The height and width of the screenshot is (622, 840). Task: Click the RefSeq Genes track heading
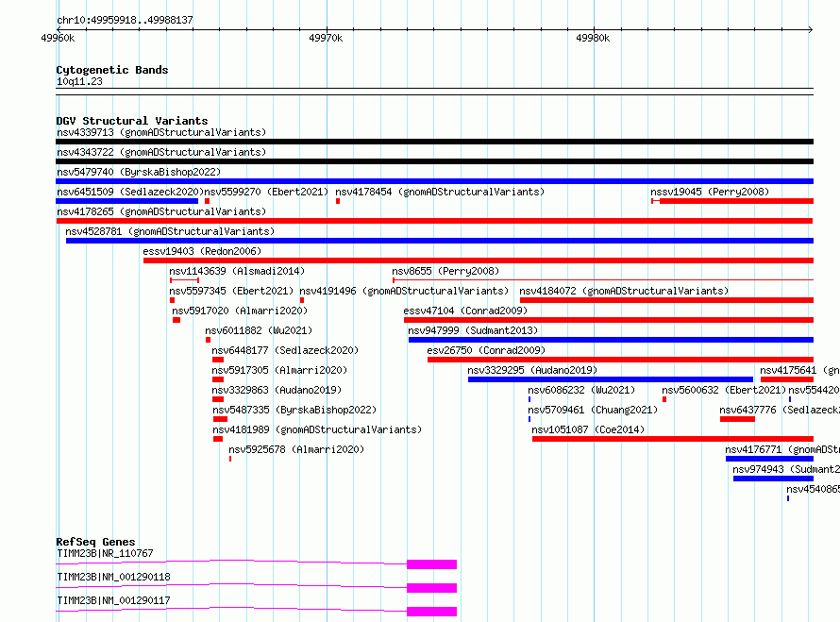pos(95,542)
